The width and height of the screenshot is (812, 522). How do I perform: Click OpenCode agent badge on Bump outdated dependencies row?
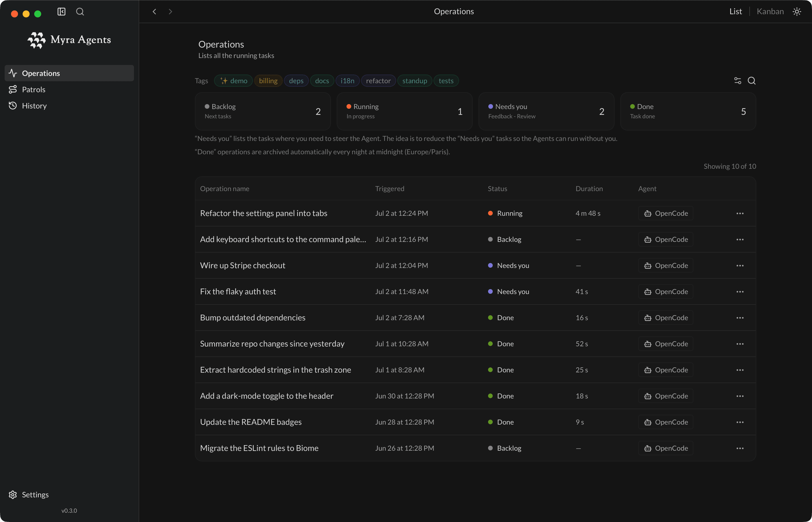666,318
